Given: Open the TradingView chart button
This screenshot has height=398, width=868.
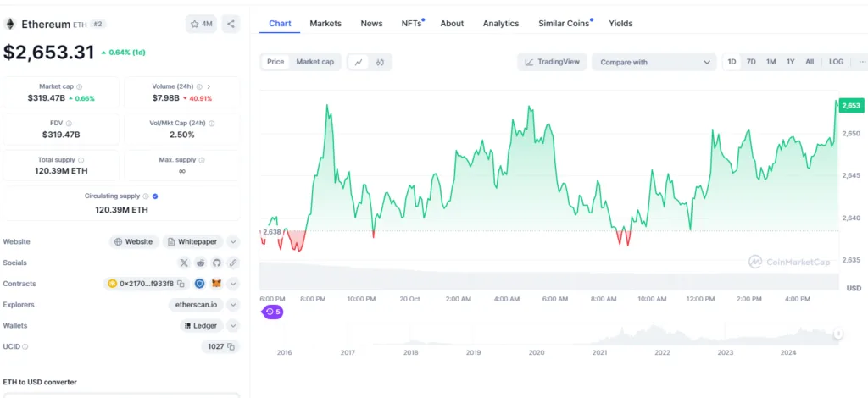Looking at the screenshot, I should coord(552,62).
